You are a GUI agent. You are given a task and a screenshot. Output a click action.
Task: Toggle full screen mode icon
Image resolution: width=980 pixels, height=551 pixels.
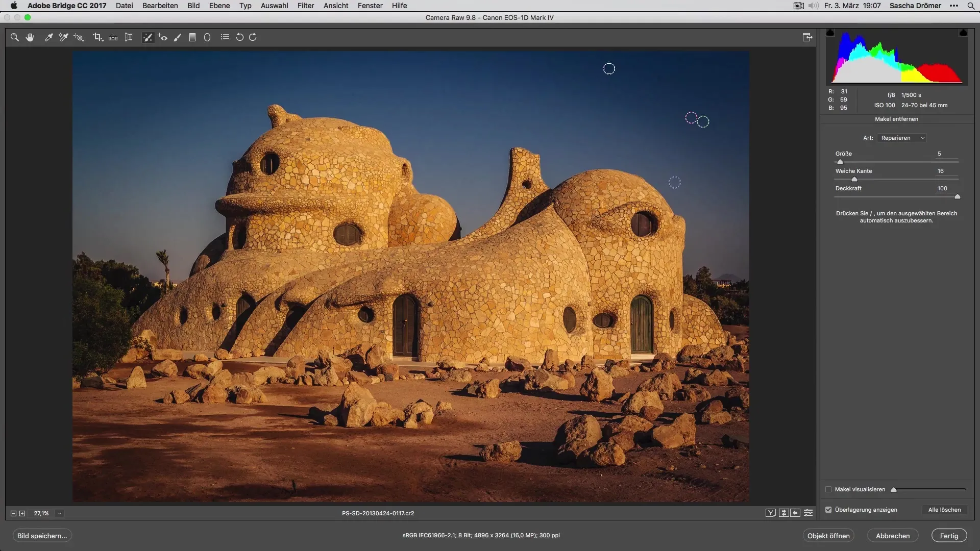pyautogui.click(x=807, y=37)
